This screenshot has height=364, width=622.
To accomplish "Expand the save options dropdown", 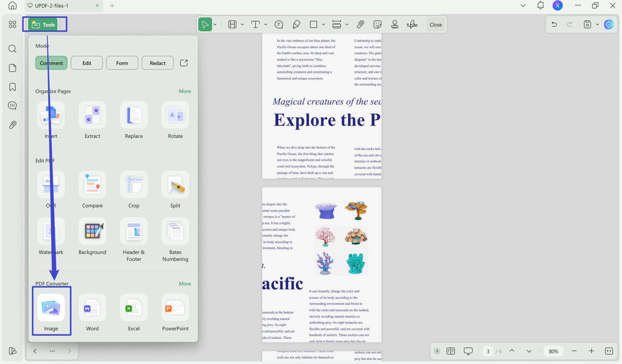I will (597, 25).
